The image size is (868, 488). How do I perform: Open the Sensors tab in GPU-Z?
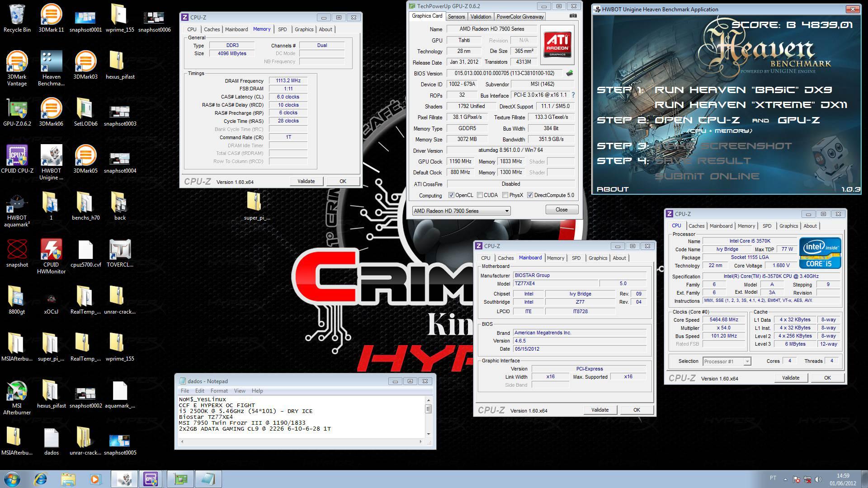coord(456,17)
